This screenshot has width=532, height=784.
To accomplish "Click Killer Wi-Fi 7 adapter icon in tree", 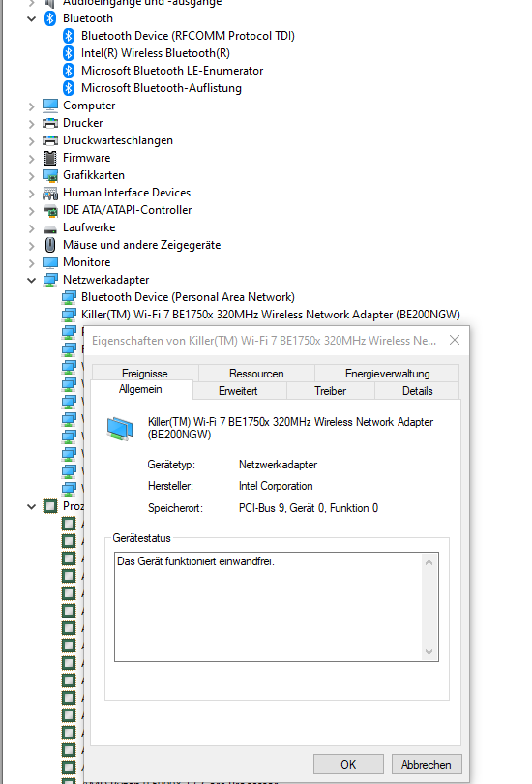I will tap(69, 315).
